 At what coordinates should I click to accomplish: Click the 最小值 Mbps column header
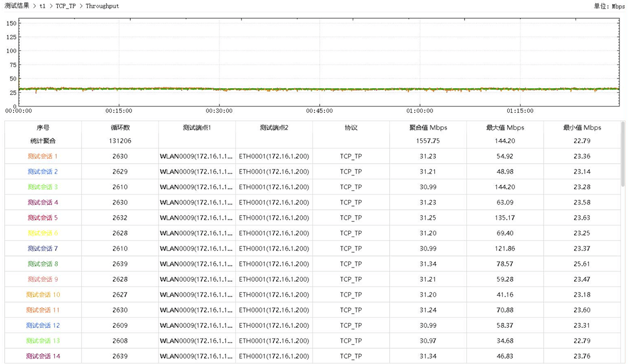pyautogui.click(x=582, y=127)
